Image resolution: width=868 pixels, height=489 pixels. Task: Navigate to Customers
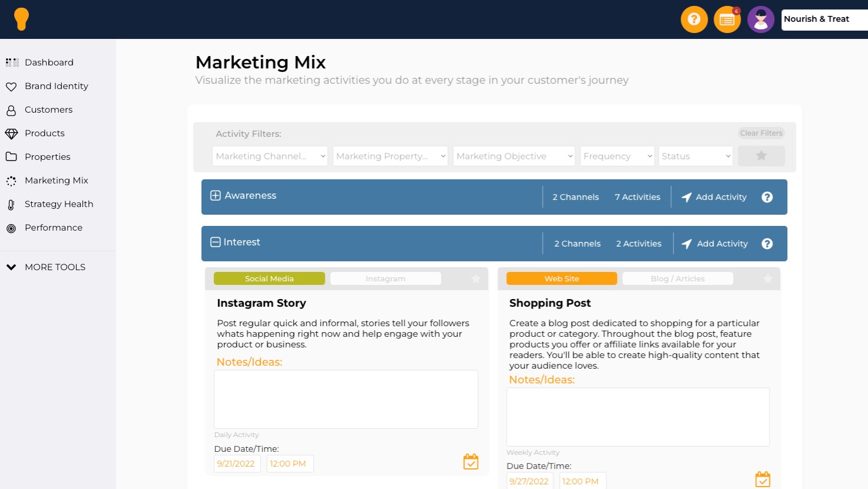(49, 110)
